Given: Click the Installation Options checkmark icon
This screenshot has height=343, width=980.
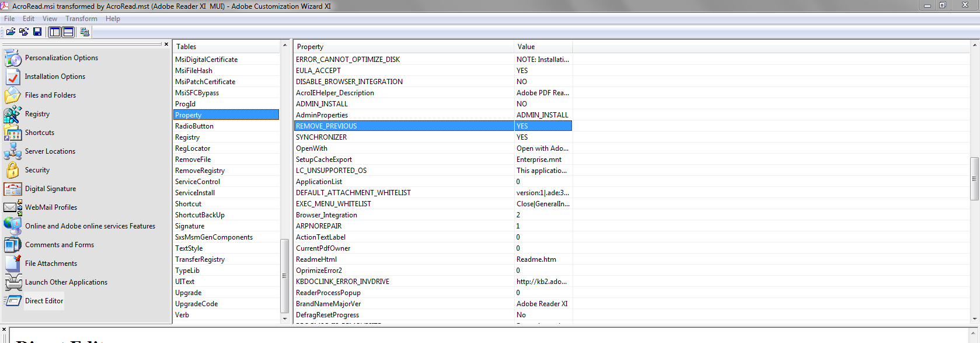Looking at the screenshot, I should coord(13,77).
